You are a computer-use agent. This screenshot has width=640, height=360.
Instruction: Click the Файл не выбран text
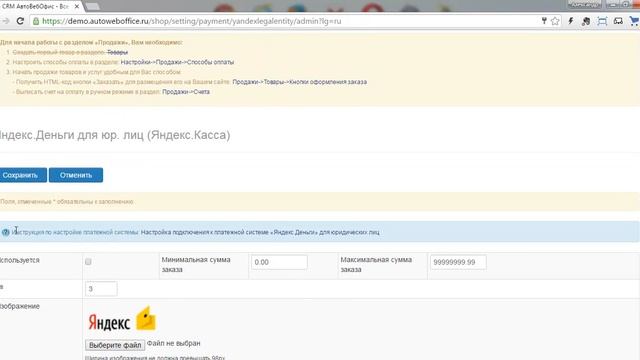coord(174,343)
